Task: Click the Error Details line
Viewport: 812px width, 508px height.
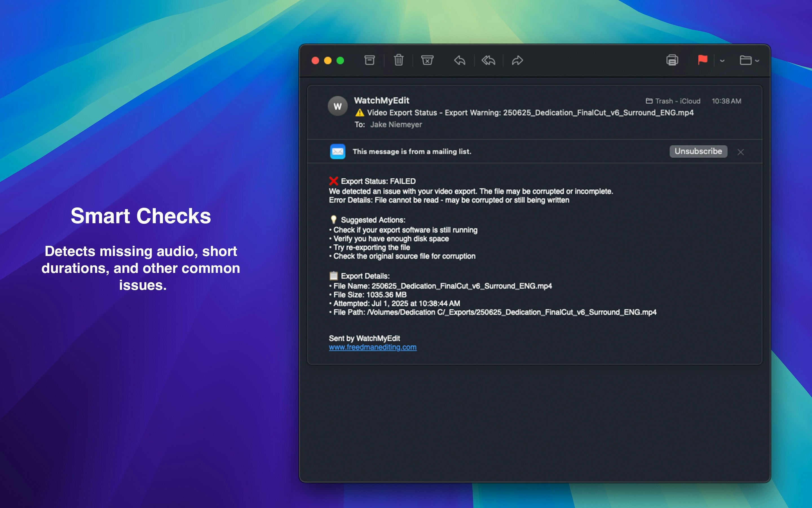Action: (449, 200)
